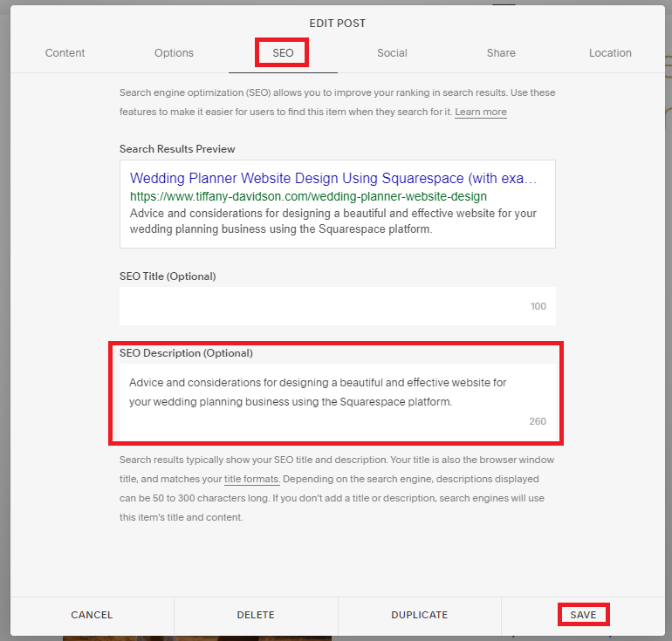
Task: Open the Share tab
Action: pyautogui.click(x=501, y=53)
